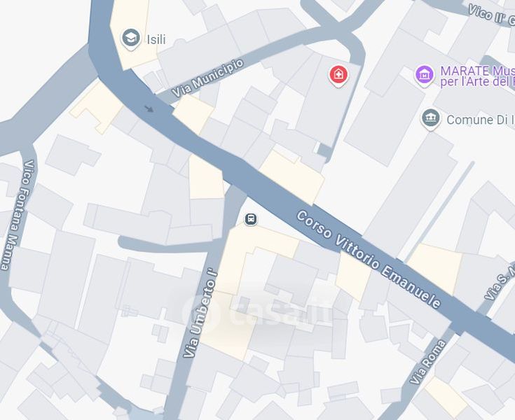Click the Via Roma street label

point(428,362)
